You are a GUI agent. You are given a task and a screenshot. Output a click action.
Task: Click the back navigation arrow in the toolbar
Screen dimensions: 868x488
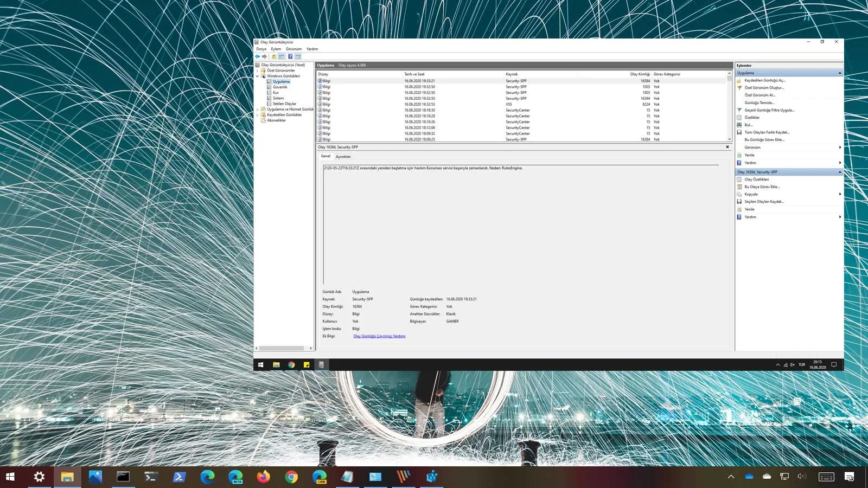click(257, 56)
